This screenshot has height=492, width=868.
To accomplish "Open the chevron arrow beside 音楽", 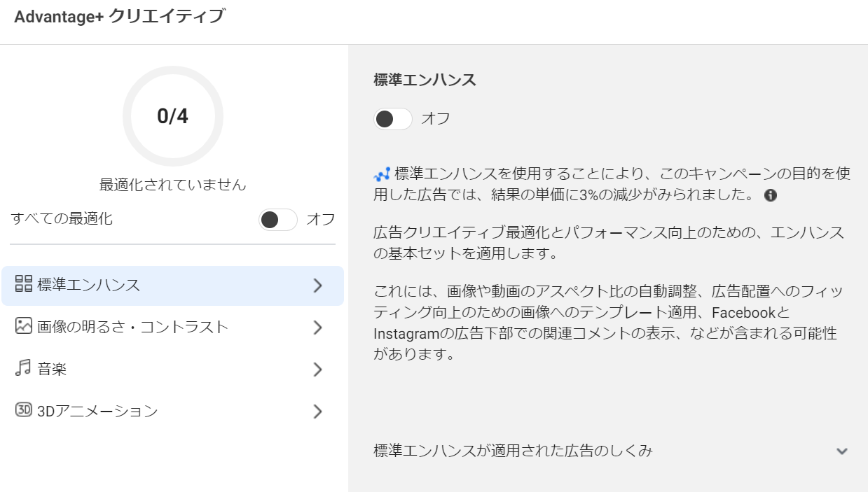I will pyautogui.click(x=317, y=370).
